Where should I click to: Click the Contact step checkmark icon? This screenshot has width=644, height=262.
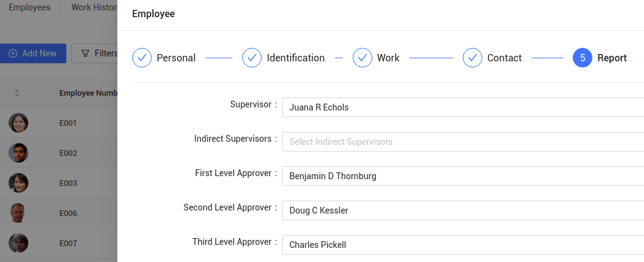point(473,58)
